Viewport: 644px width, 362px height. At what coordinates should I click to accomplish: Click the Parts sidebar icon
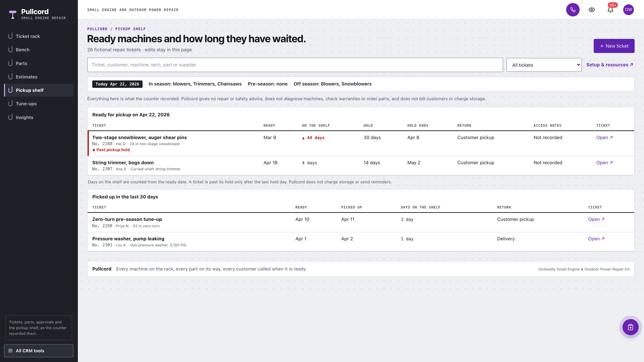[x=10, y=63]
